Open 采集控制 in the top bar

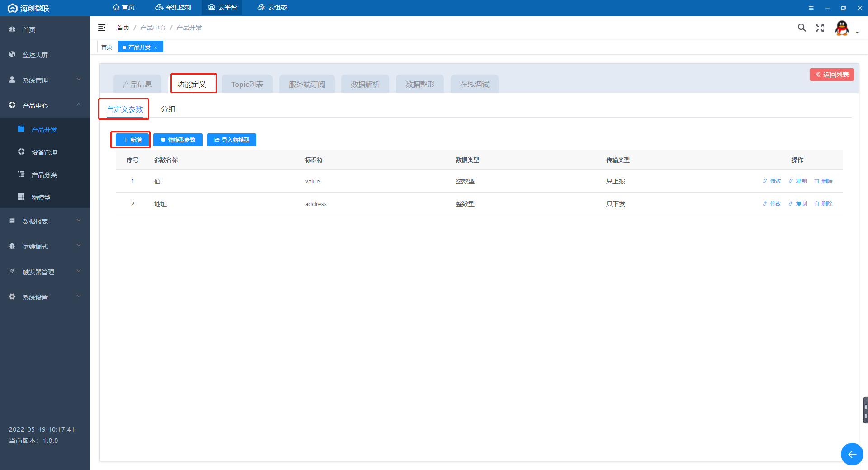[173, 7]
